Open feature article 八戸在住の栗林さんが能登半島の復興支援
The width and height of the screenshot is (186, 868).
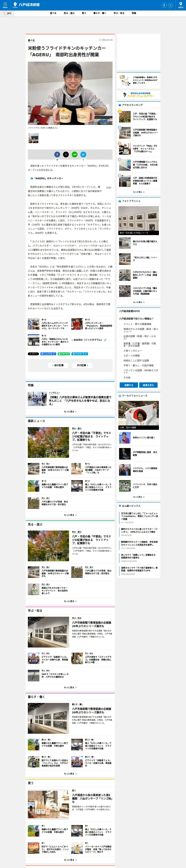[70, 399]
